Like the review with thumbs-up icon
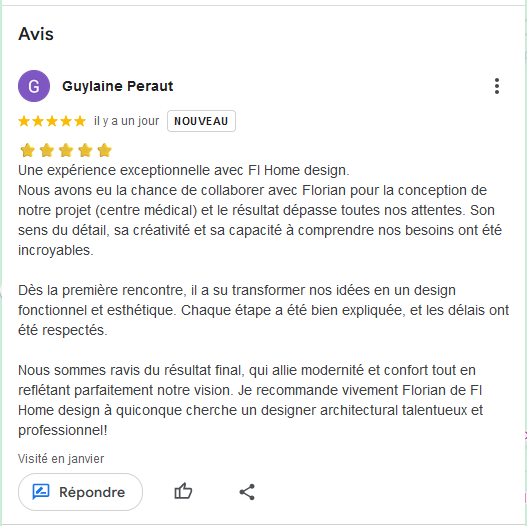This screenshot has height=526, width=527. [183, 492]
